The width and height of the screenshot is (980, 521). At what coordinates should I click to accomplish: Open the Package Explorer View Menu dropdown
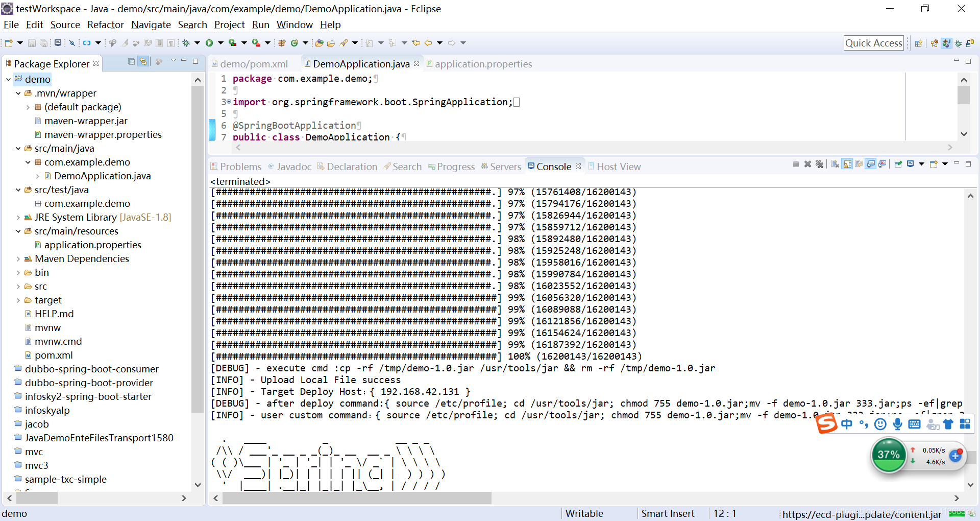(x=173, y=61)
